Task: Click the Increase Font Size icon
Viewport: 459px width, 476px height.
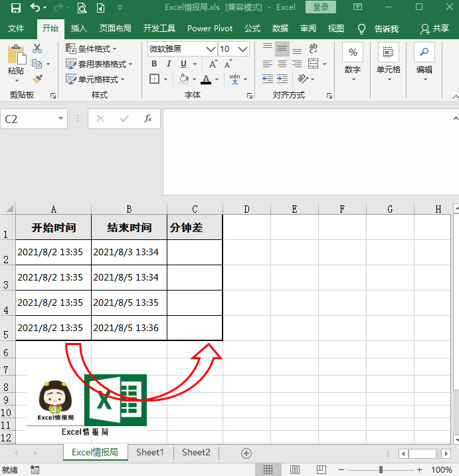Action: point(213,64)
